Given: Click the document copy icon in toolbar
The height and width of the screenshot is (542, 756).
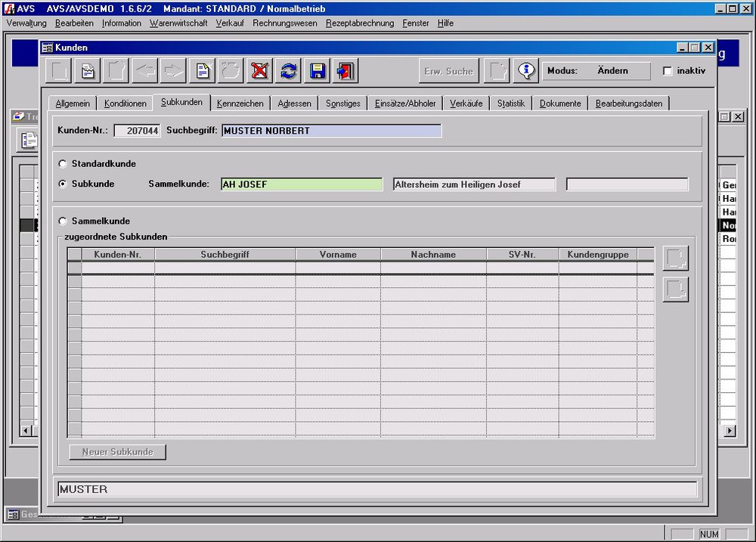Looking at the screenshot, I should (203, 71).
